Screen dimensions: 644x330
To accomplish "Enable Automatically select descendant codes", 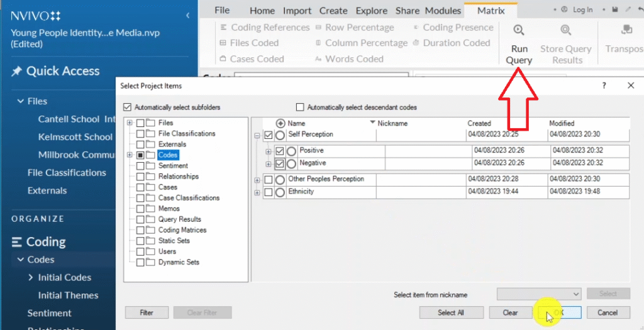I will click(300, 107).
